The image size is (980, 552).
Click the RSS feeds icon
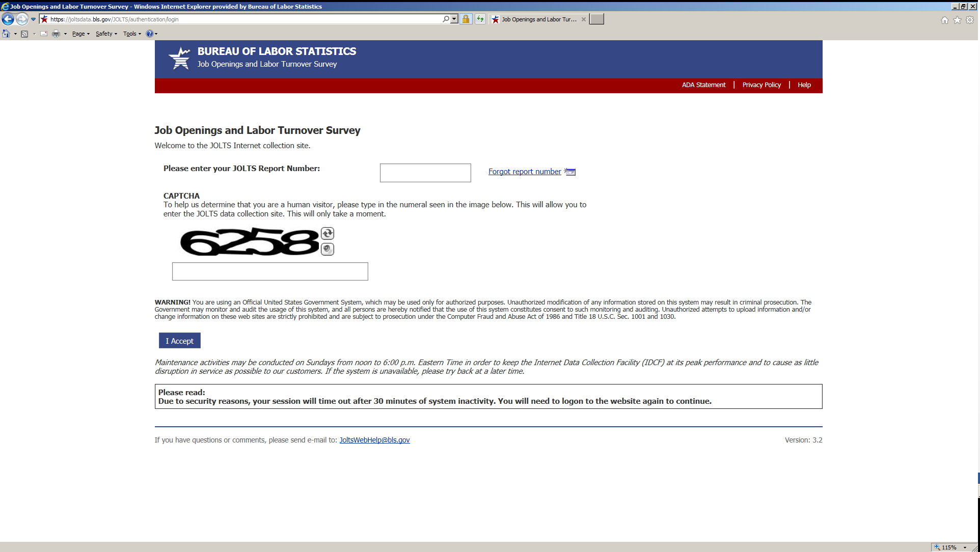point(24,34)
